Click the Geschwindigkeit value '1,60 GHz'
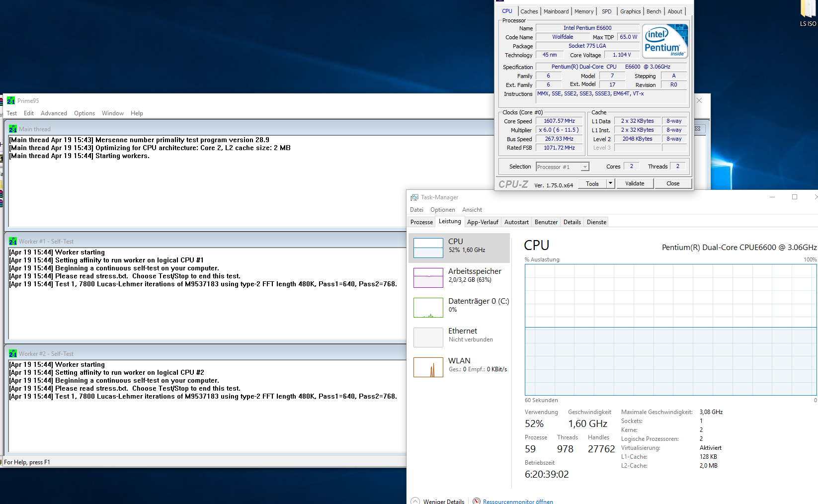This screenshot has width=818, height=504. coord(588,423)
